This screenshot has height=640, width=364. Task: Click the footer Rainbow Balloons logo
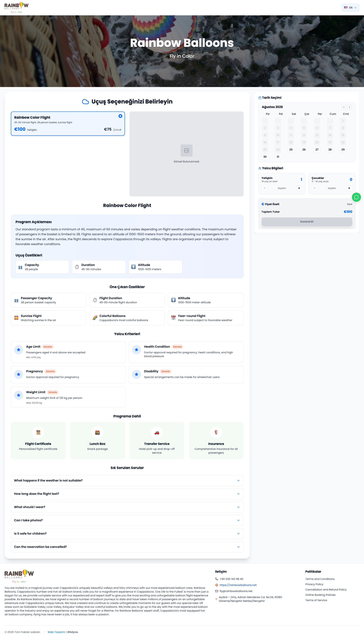click(x=19, y=576)
